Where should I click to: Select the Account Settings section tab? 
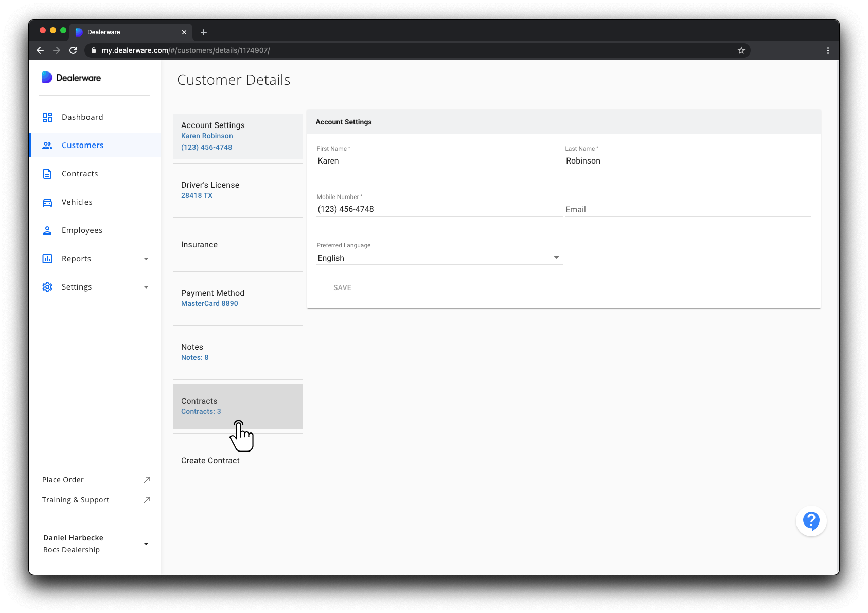[x=238, y=136]
